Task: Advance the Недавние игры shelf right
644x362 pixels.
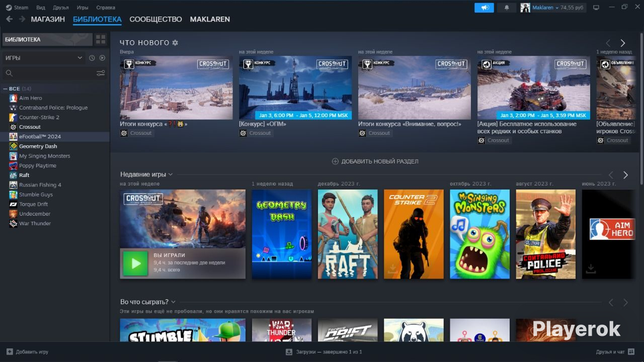Action: 625,175
